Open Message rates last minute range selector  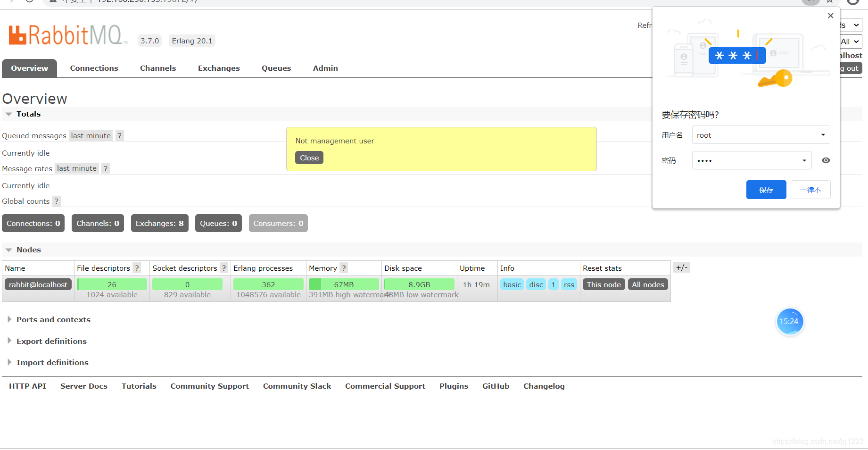coord(77,168)
